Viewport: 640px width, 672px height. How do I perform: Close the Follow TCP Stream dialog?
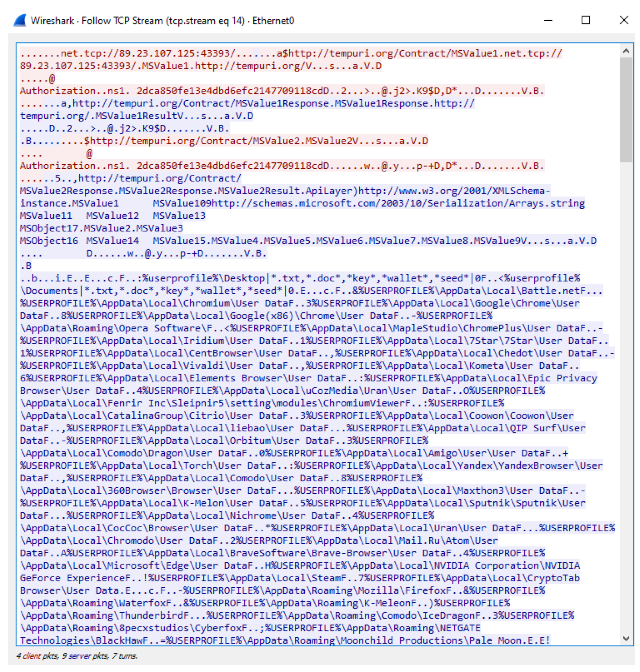click(623, 20)
